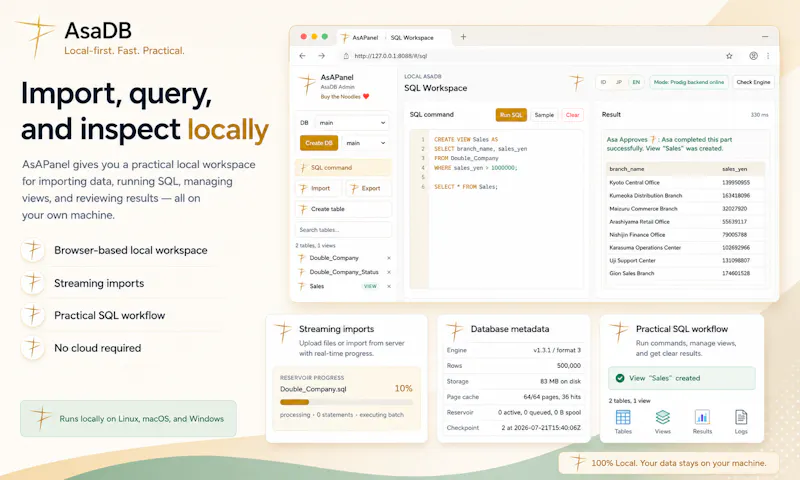Click the Streaming imports card icon

(x=283, y=332)
